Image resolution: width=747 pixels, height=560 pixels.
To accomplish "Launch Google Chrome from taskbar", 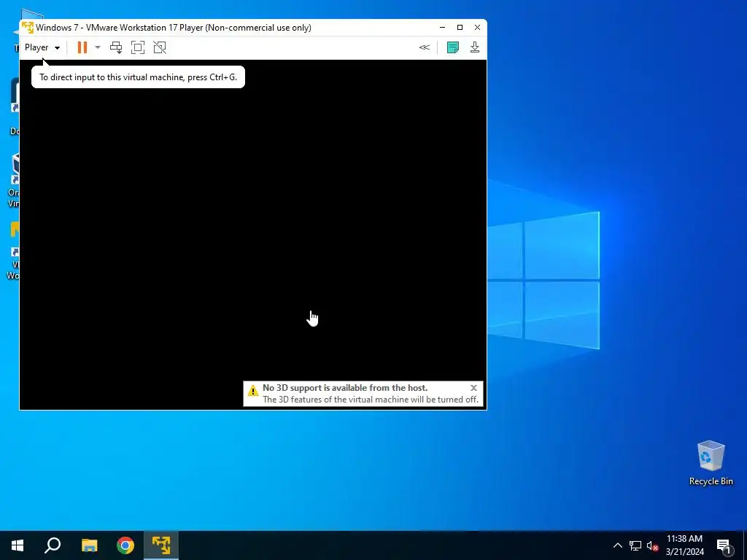I will coord(125,545).
